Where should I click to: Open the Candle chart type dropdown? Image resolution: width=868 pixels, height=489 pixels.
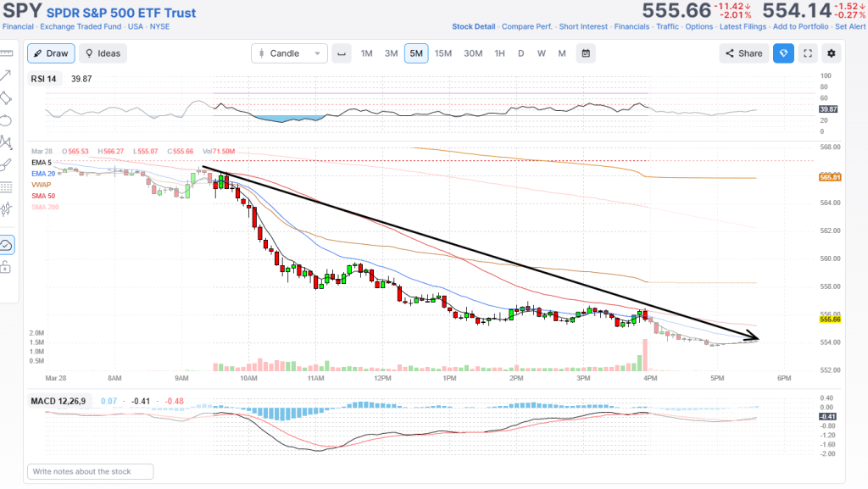tap(289, 53)
